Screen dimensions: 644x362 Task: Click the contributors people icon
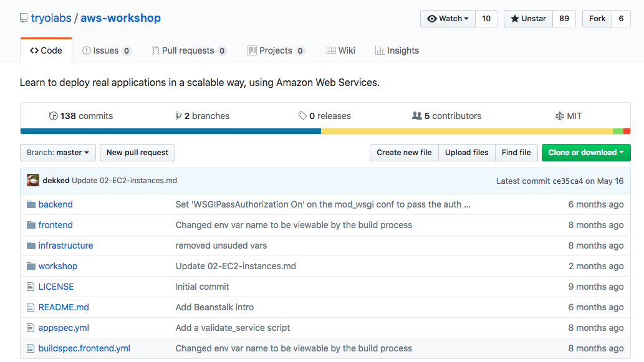coord(417,116)
